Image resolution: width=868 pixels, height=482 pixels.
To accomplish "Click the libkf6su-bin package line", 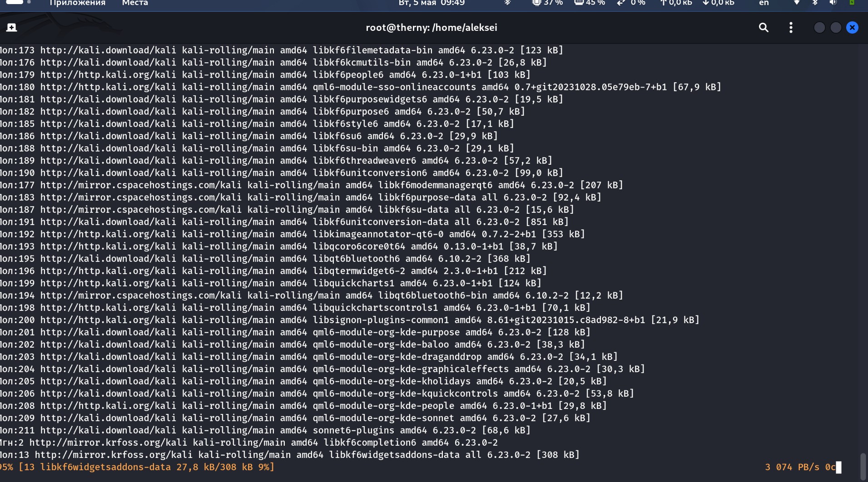I will pos(257,148).
